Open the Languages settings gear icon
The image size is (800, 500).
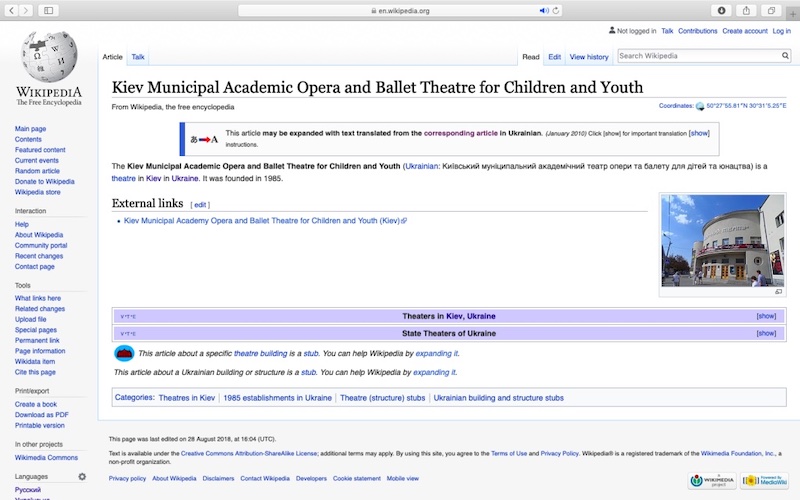82,477
